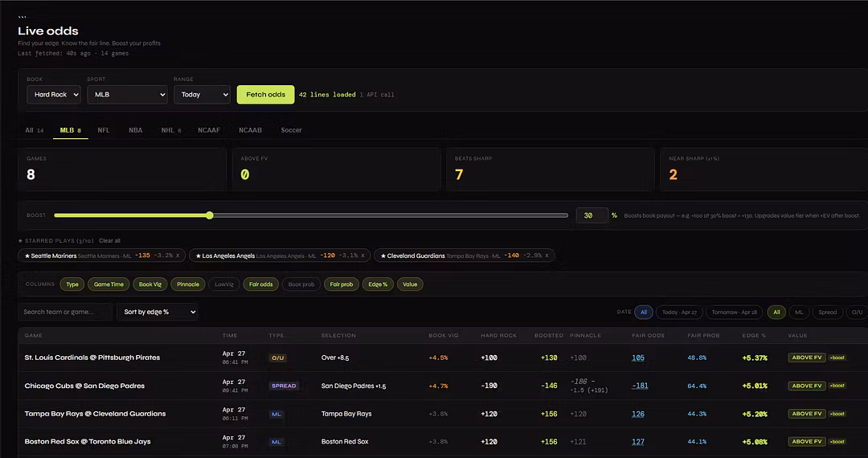Click the Beats Sharp stat card
The height and width of the screenshot is (458, 868).
tap(551, 170)
